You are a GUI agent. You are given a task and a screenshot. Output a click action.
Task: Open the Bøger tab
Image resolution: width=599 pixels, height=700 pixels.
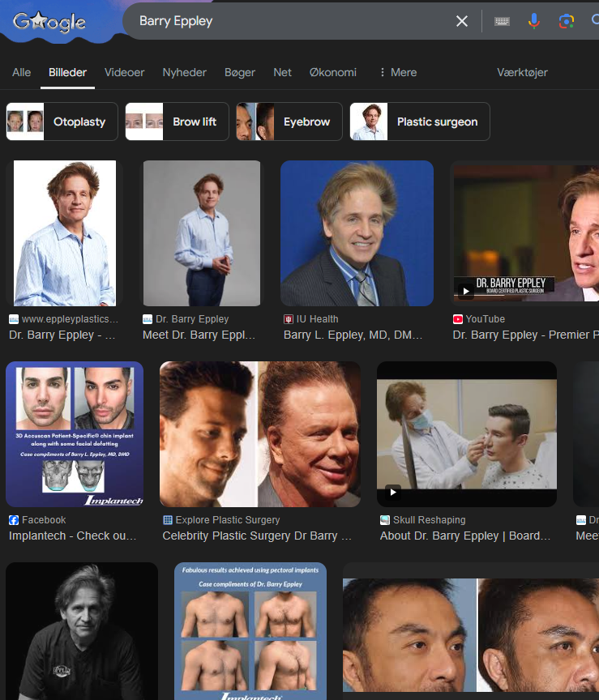[240, 72]
